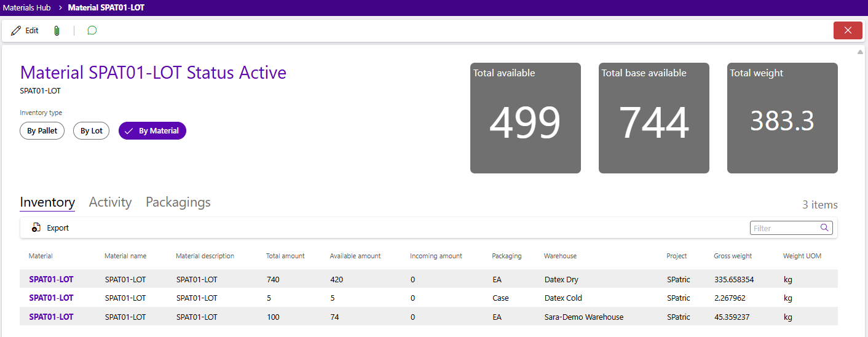Sort by Total amount column header
868x337 pixels.
(285, 256)
